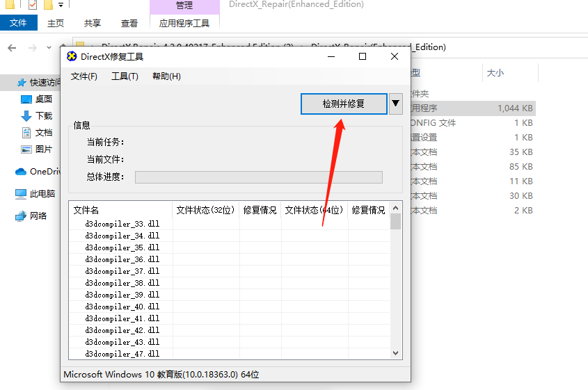Click the Quick Access star icon
This screenshot has width=588, height=390.
[22, 83]
